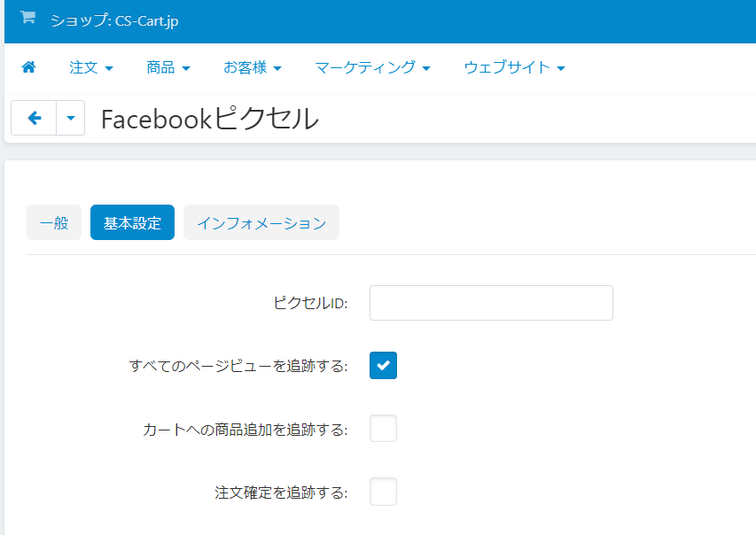Click the shopping cart icon
The height and width of the screenshot is (535, 756).
point(27,18)
